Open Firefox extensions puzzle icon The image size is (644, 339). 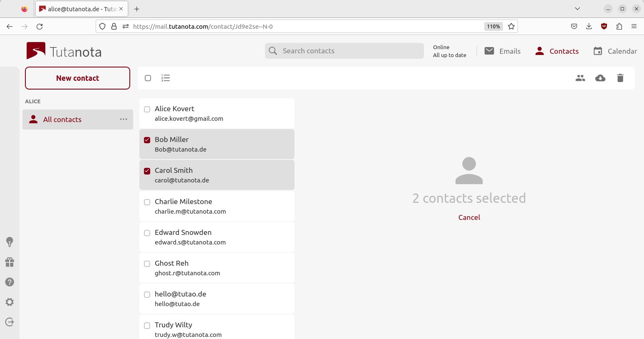(x=619, y=26)
